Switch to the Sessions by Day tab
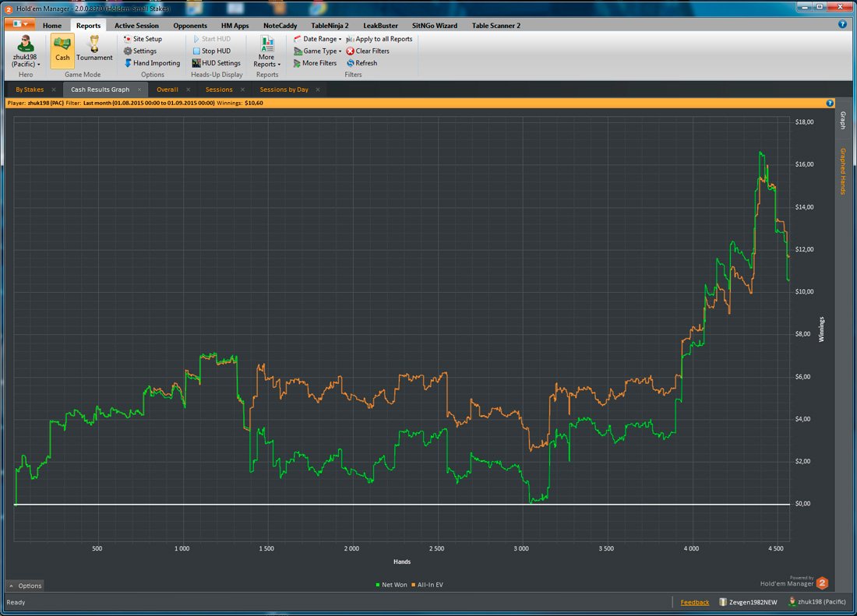Image resolution: width=857 pixels, height=616 pixels. [x=284, y=90]
